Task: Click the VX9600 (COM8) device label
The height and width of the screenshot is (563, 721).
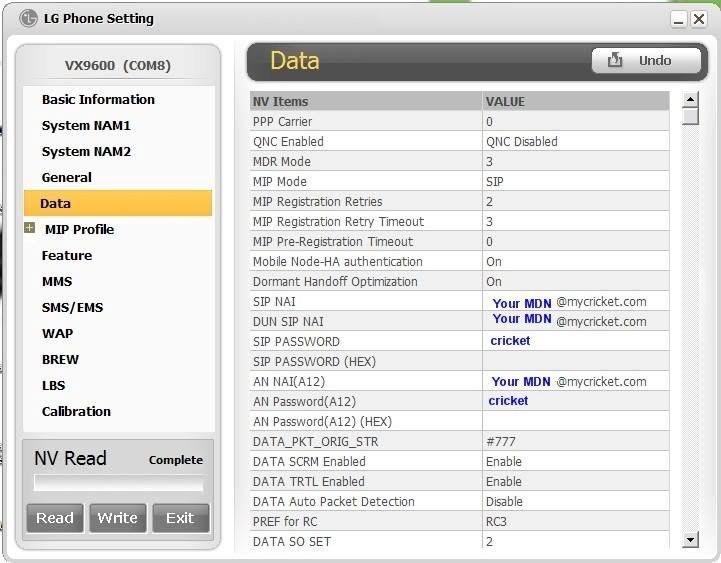Action: coord(118,65)
